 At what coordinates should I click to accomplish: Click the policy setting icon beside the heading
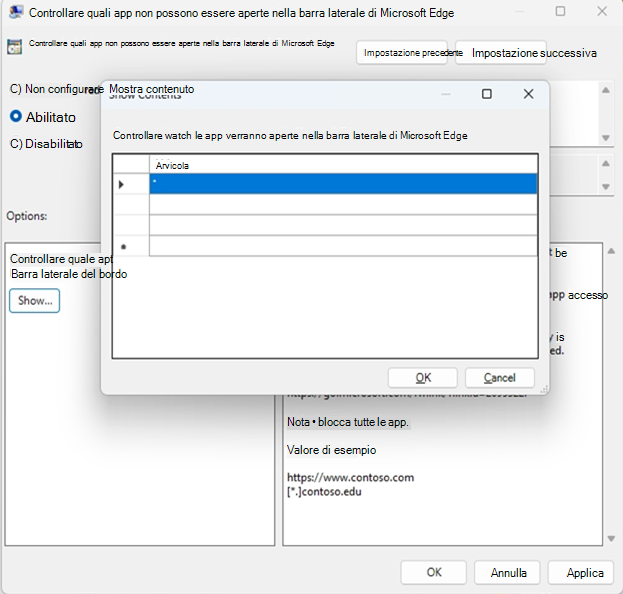[15, 46]
